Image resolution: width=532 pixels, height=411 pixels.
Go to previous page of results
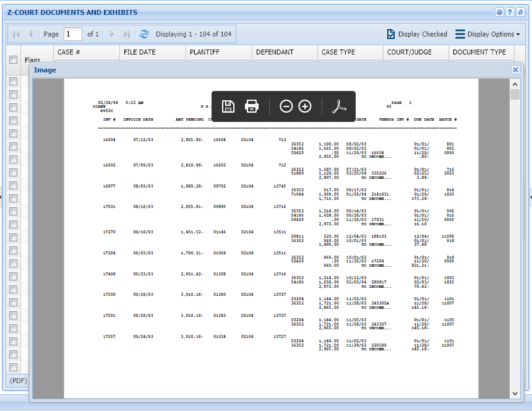point(30,34)
